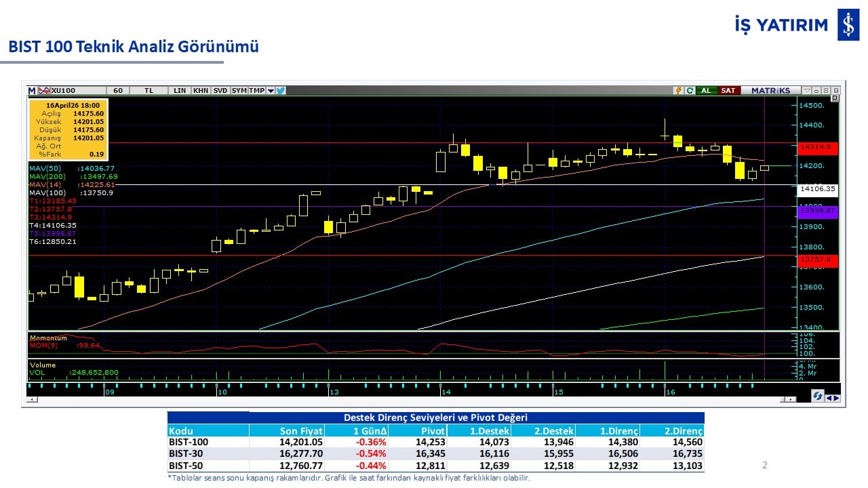Open the dropdown arrow next to TMP

point(271,90)
